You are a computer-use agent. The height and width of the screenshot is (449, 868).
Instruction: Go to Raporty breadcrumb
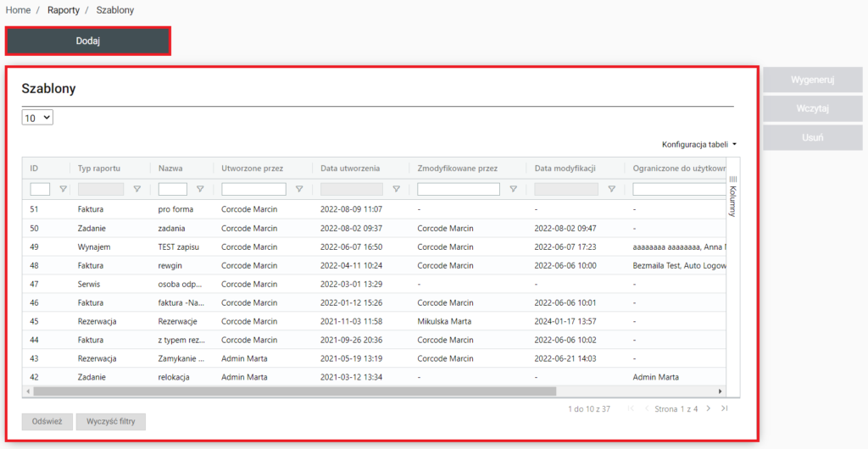coord(64,10)
